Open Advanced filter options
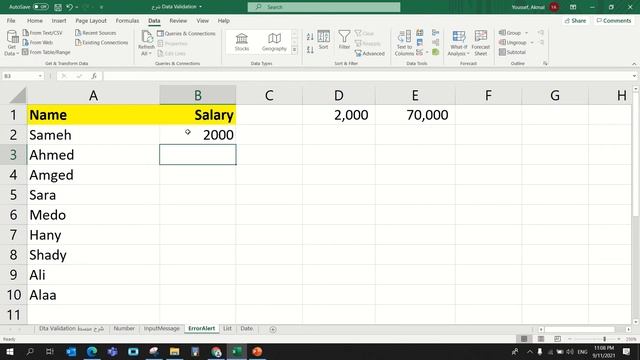Screen dimensions: 640x360 tap(370, 53)
